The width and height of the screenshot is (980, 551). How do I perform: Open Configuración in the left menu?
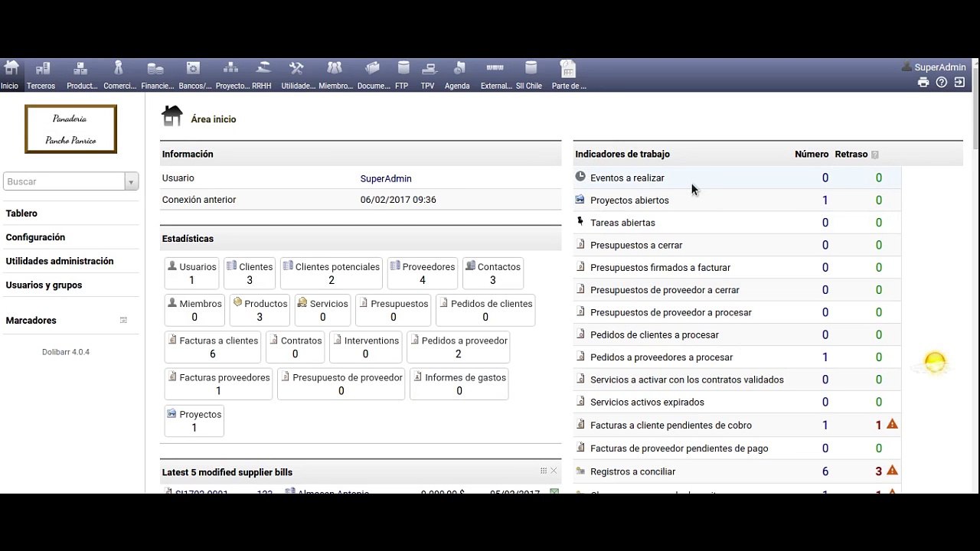pos(35,237)
